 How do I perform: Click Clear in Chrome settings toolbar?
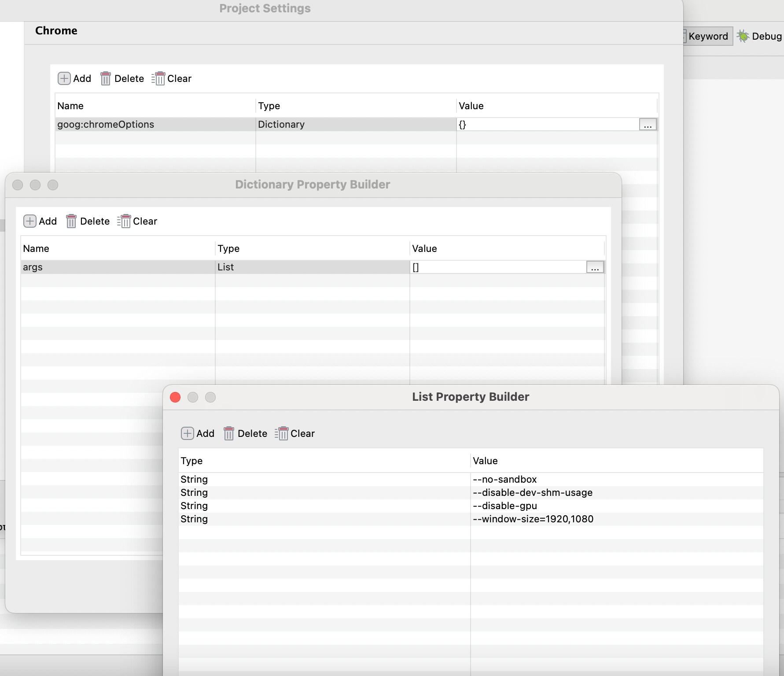(x=172, y=78)
